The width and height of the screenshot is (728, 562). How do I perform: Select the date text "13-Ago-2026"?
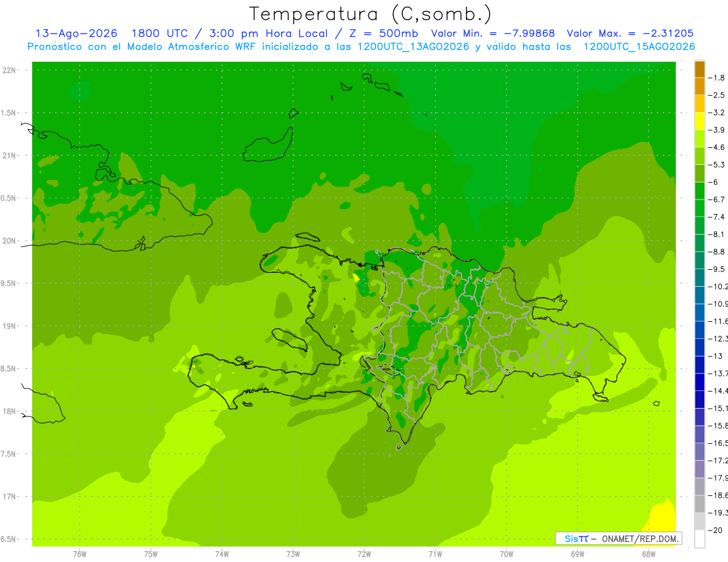click(76, 33)
